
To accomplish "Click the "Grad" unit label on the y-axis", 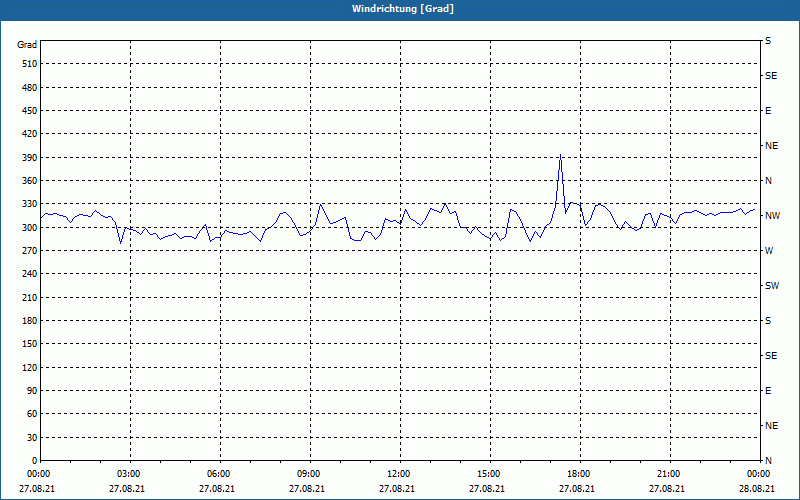I will click(x=27, y=45).
